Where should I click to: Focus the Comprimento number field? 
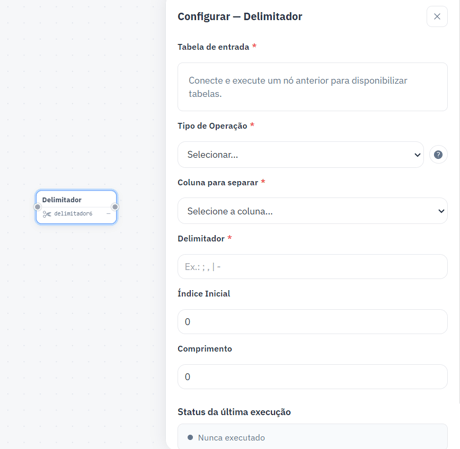[312, 377]
